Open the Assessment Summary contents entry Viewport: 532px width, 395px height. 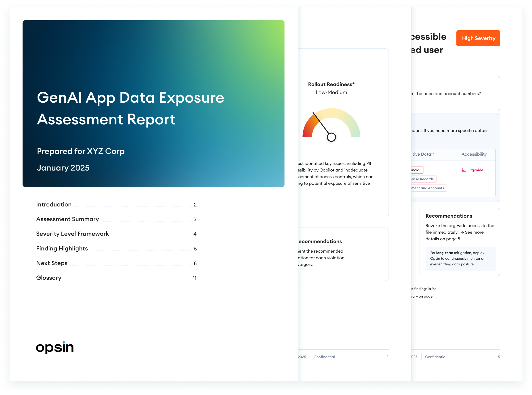[x=116, y=219]
